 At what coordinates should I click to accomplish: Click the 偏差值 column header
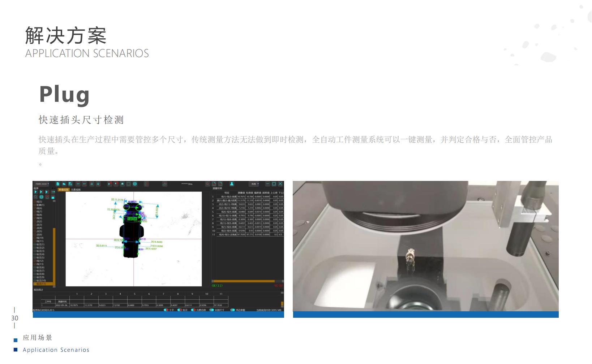click(258, 193)
